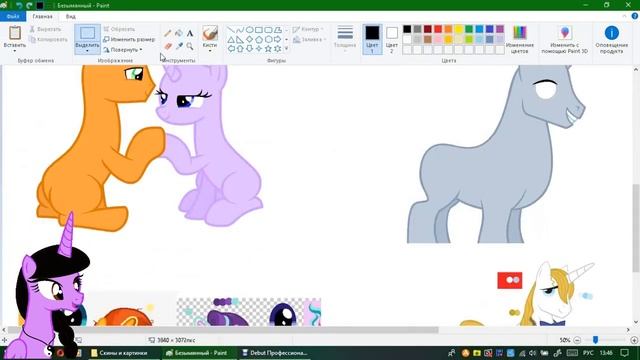Adjust the zoom slider handle
Viewport: 640px width, 360px height.
596,340
